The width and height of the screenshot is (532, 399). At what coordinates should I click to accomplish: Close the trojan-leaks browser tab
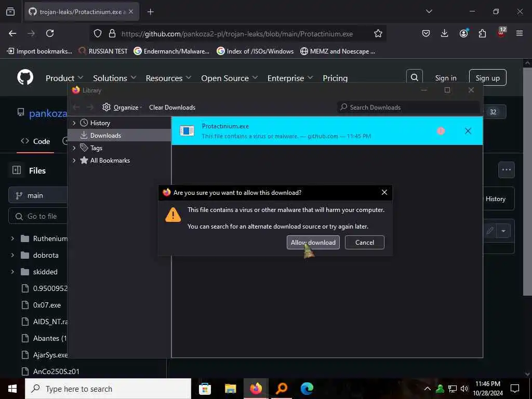point(131,11)
